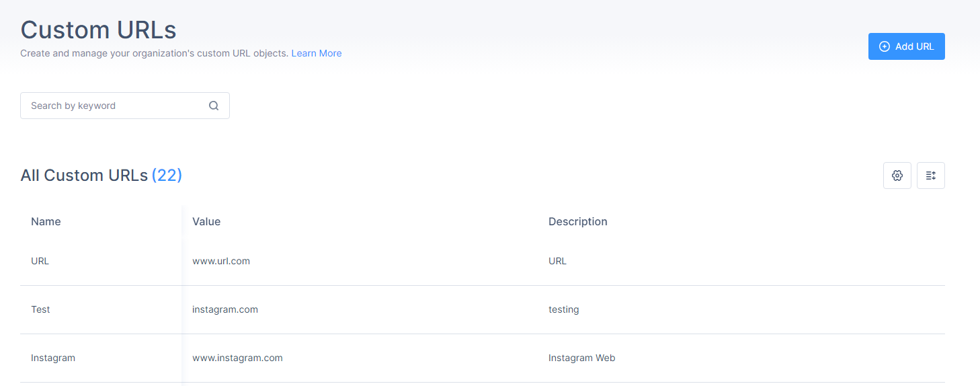Open the Learn More link

[x=317, y=53]
